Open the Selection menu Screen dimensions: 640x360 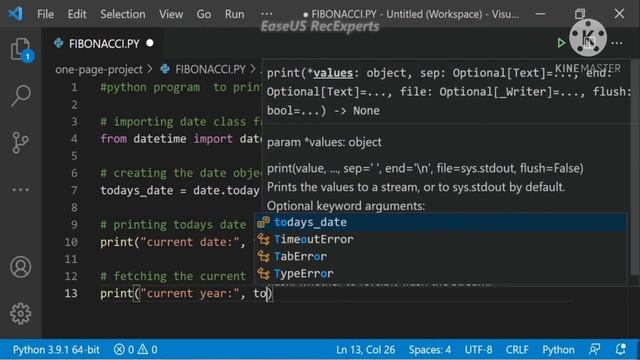coord(123,14)
